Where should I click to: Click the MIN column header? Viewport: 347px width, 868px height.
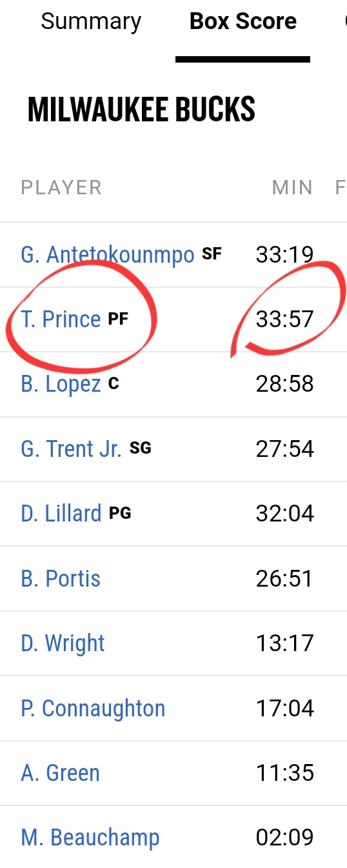[292, 188]
